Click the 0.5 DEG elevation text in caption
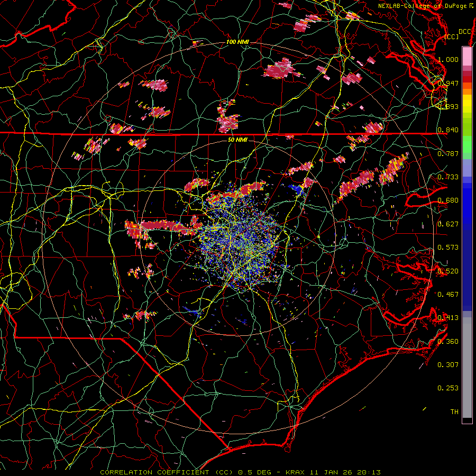This screenshot has height=476, width=476. [255, 472]
